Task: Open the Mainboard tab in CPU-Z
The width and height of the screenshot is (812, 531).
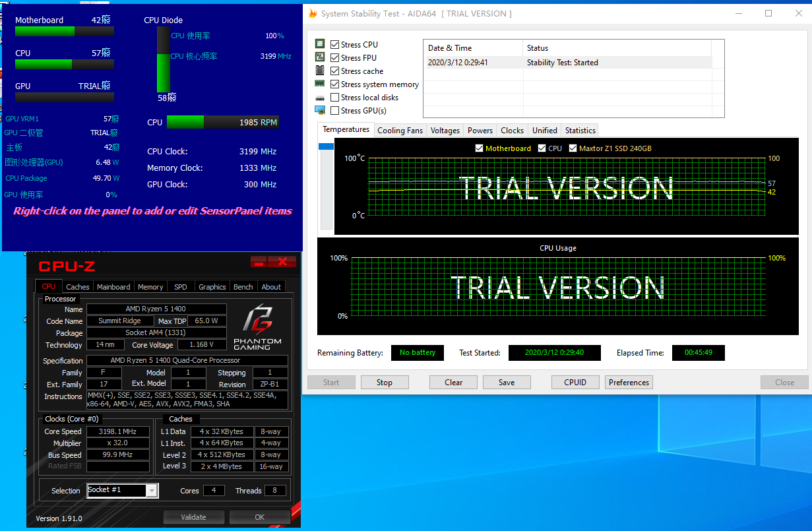Action: (113, 287)
